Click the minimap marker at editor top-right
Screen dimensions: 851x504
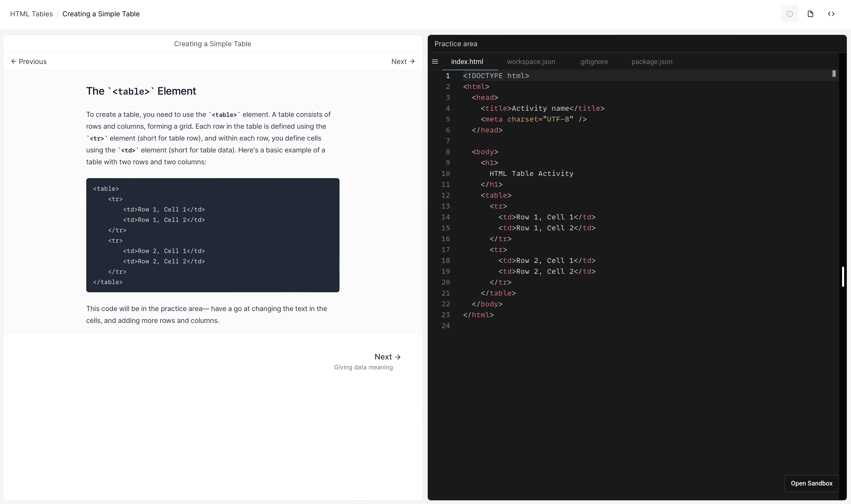(x=834, y=74)
